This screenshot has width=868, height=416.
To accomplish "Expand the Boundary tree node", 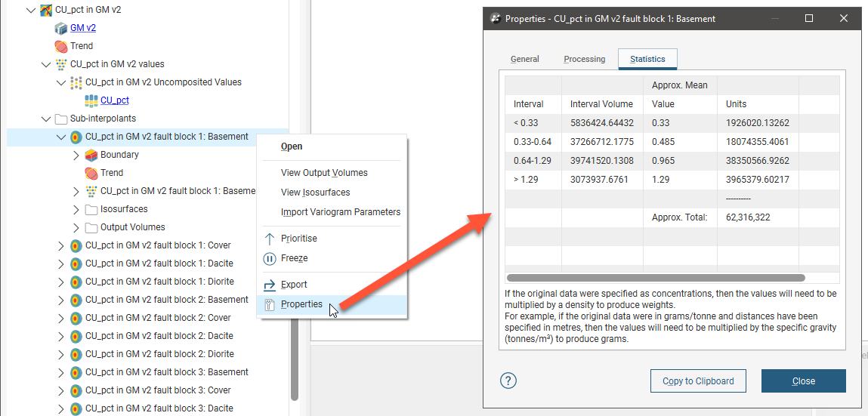I will 76,155.
